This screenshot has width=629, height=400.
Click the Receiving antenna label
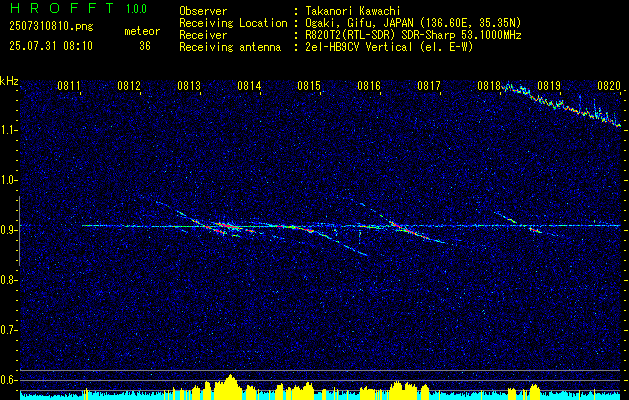pyautogui.click(x=230, y=47)
